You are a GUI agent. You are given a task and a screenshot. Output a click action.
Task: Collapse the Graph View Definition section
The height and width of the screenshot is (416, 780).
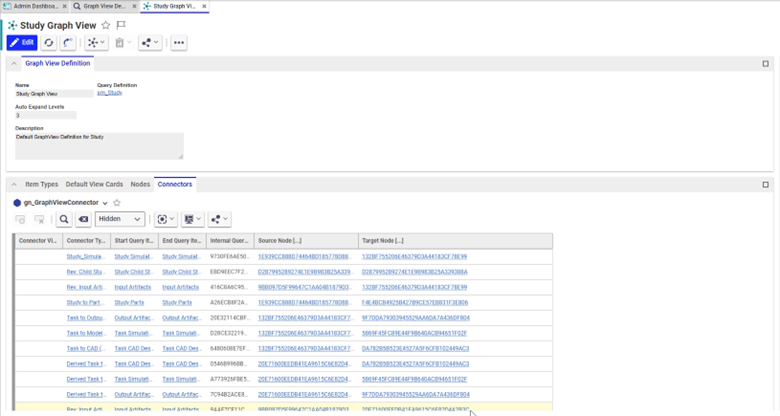(x=14, y=64)
